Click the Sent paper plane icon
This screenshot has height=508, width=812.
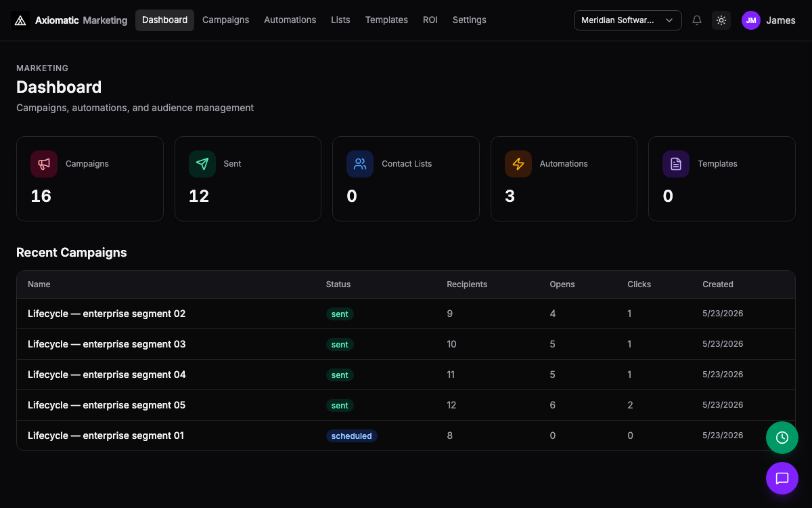pyautogui.click(x=202, y=164)
